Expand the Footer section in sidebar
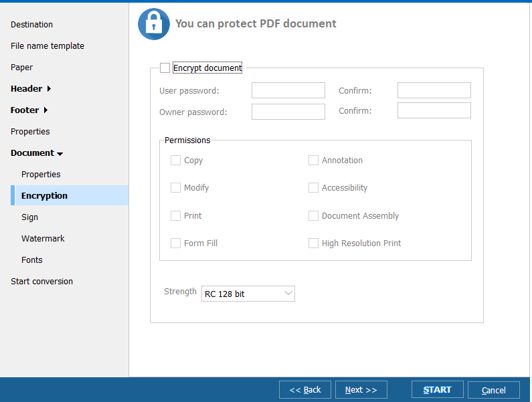Image resolution: width=532 pixels, height=402 pixels. 29,110
